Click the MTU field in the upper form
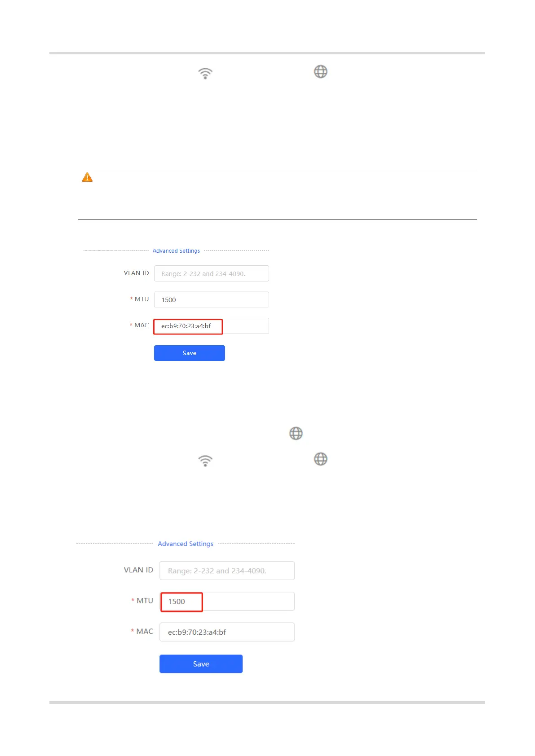The height and width of the screenshot is (756, 535). (211, 299)
